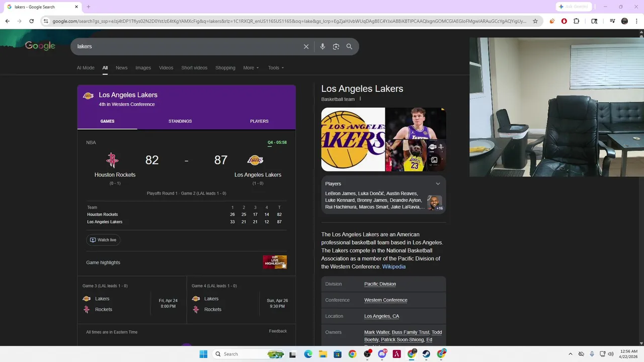Viewport: 644px width, 362px height.
Task: Open the Chrome profile avatar
Action: [625, 21]
